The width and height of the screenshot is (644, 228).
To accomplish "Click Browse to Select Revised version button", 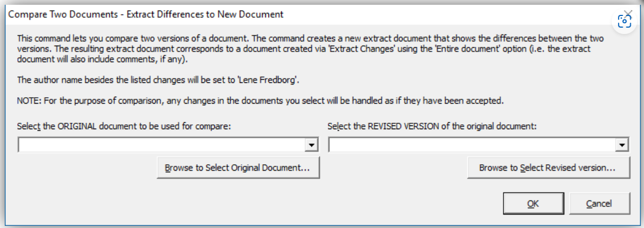I will click(547, 168).
